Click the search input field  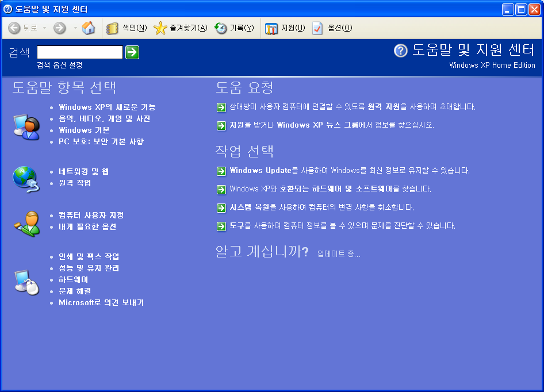point(80,52)
